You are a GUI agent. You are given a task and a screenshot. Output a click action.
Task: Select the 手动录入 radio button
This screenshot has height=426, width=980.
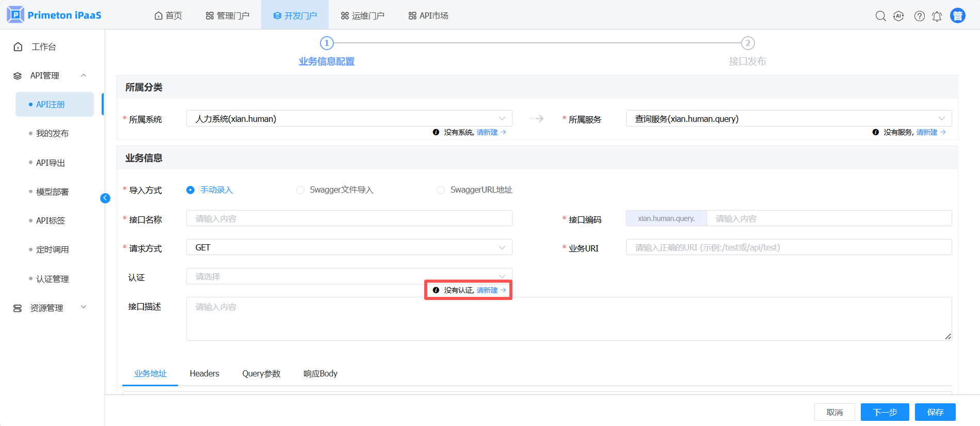(190, 190)
